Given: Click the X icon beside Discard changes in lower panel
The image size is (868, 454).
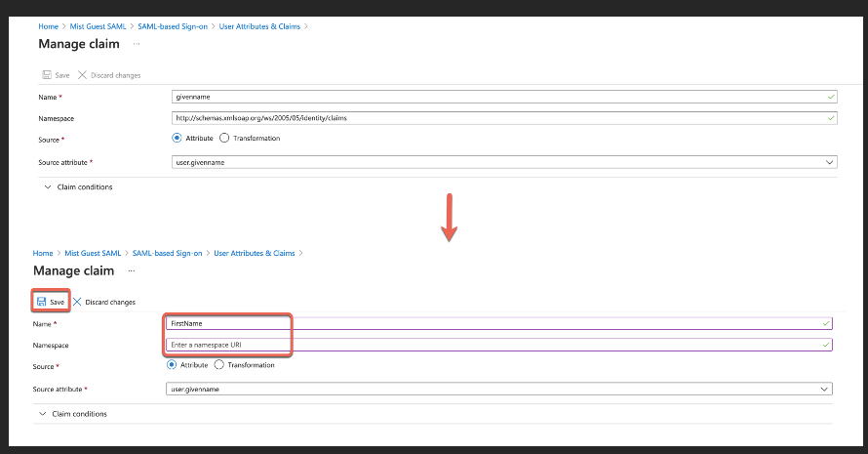Looking at the screenshot, I should coord(77,302).
